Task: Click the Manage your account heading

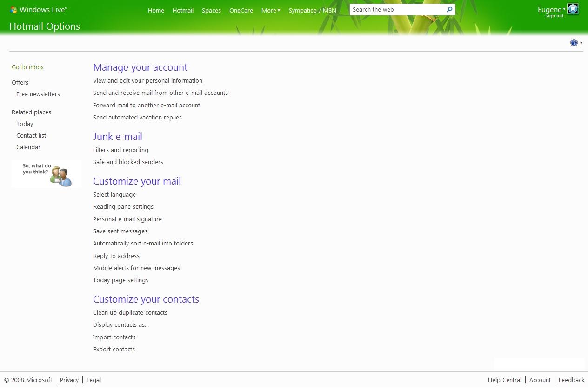Action: coord(140,67)
